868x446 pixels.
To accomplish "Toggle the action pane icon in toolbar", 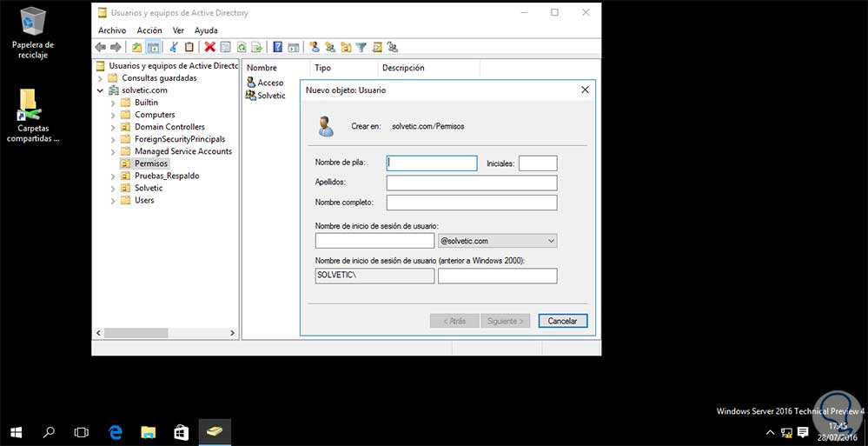I will (294, 47).
